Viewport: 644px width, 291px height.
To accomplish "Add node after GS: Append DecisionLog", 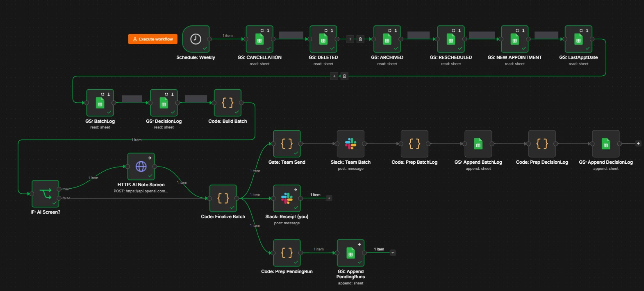I will point(638,143).
